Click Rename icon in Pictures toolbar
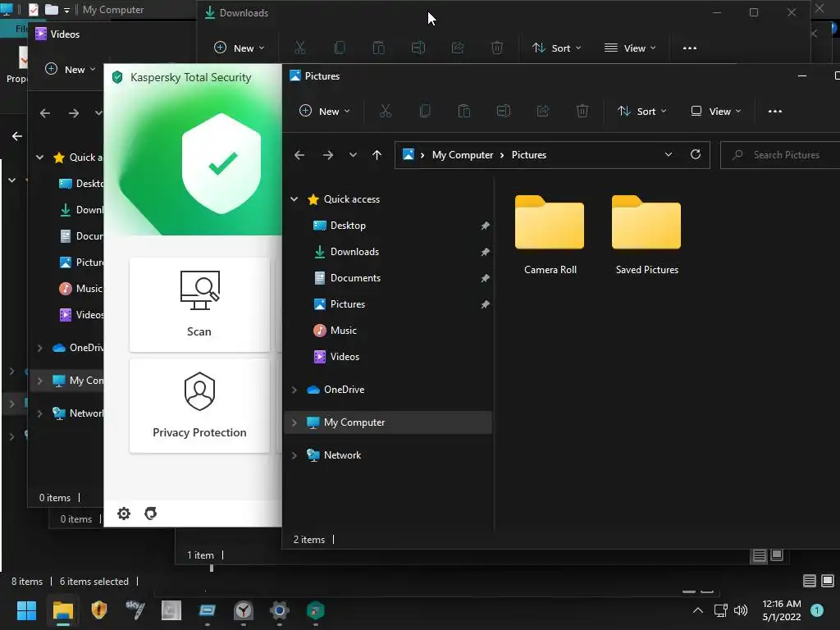 click(x=504, y=111)
